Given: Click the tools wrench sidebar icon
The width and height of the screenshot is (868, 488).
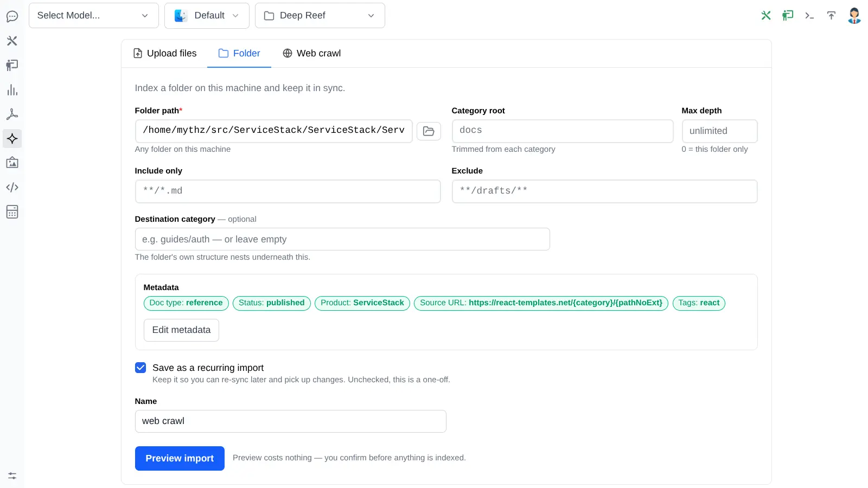Looking at the screenshot, I should 12,41.
